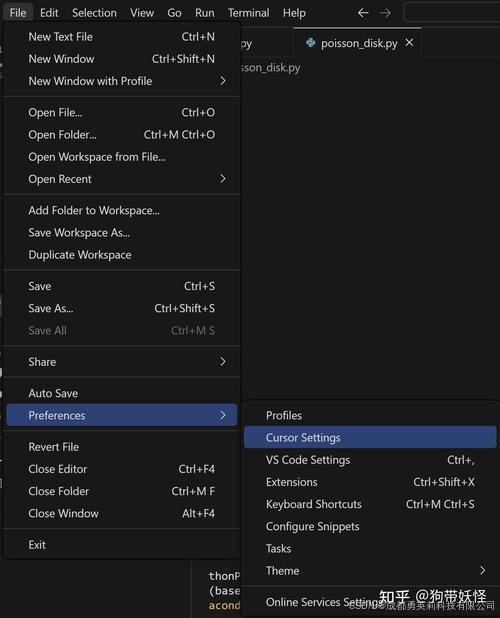Close the poisson_disk.py tab
The width and height of the screenshot is (500, 618).
click(409, 42)
